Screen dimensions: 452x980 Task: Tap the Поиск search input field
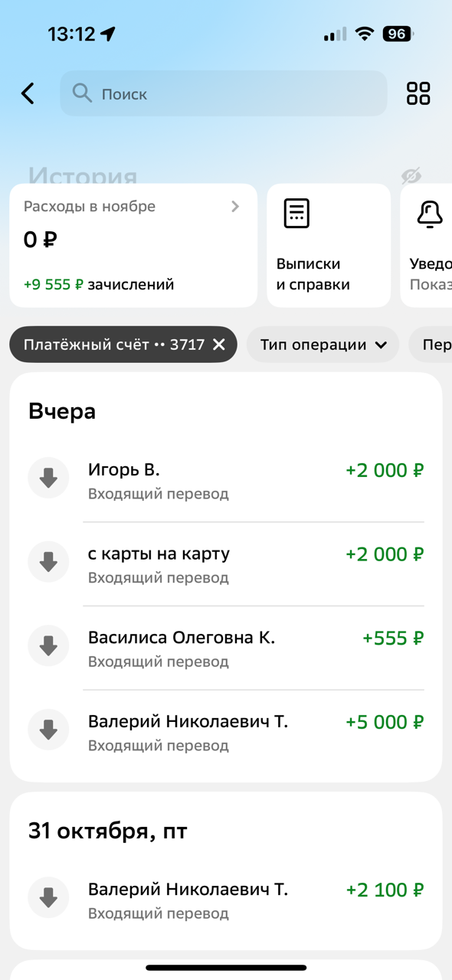point(222,93)
